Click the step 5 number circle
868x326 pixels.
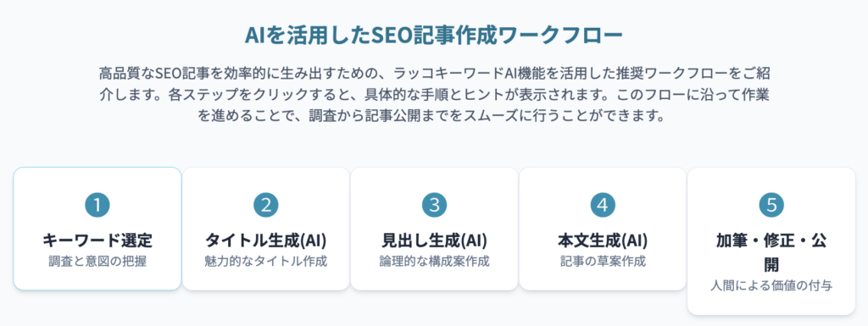(771, 205)
